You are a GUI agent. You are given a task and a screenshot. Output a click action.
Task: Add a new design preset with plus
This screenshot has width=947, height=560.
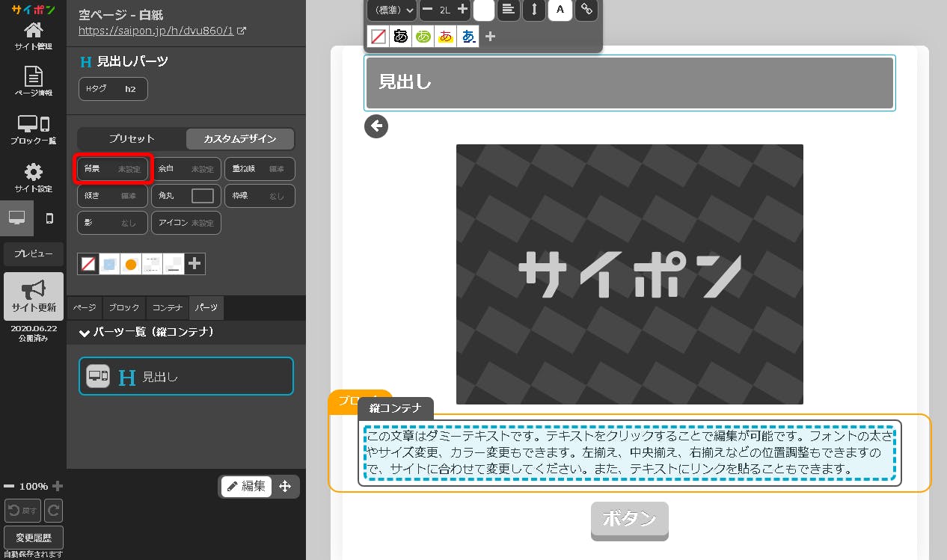point(194,263)
